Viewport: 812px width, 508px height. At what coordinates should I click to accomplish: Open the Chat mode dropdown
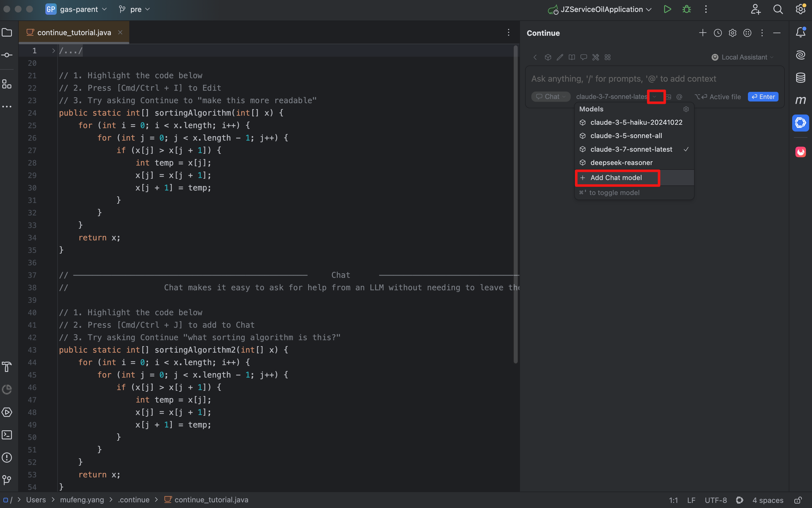tap(551, 97)
